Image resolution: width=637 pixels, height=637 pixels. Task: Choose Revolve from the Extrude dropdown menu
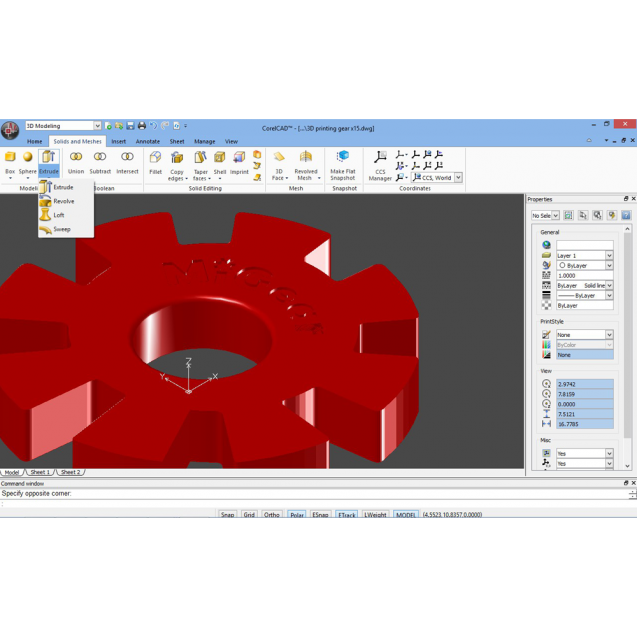click(x=65, y=201)
